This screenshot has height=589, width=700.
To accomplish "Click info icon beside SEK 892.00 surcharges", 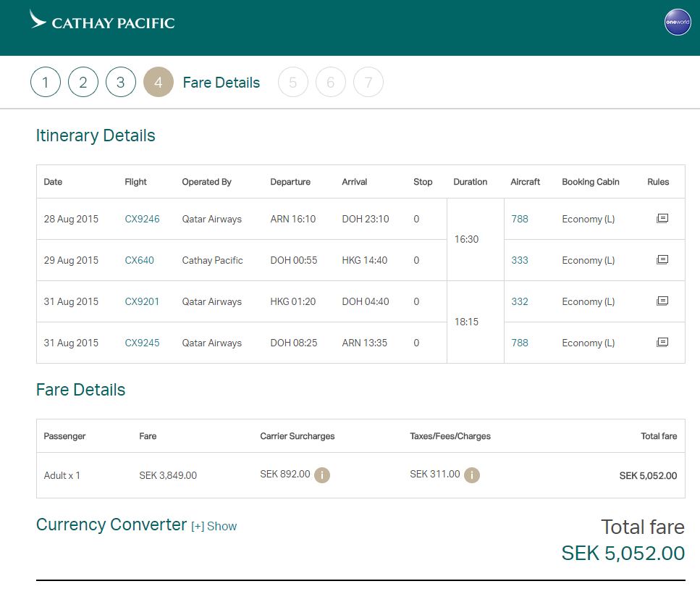I will [322, 475].
